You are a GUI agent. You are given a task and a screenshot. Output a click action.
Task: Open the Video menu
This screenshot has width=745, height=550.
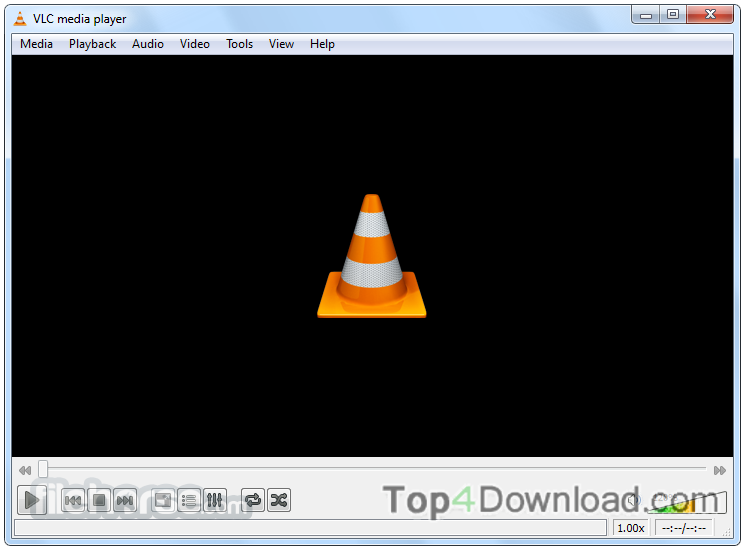click(x=194, y=44)
